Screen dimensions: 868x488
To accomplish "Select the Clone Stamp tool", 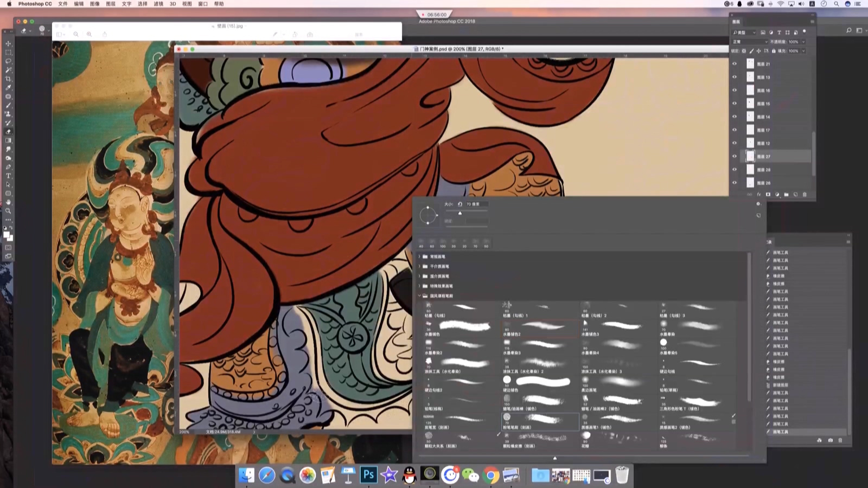I will tap(8, 114).
